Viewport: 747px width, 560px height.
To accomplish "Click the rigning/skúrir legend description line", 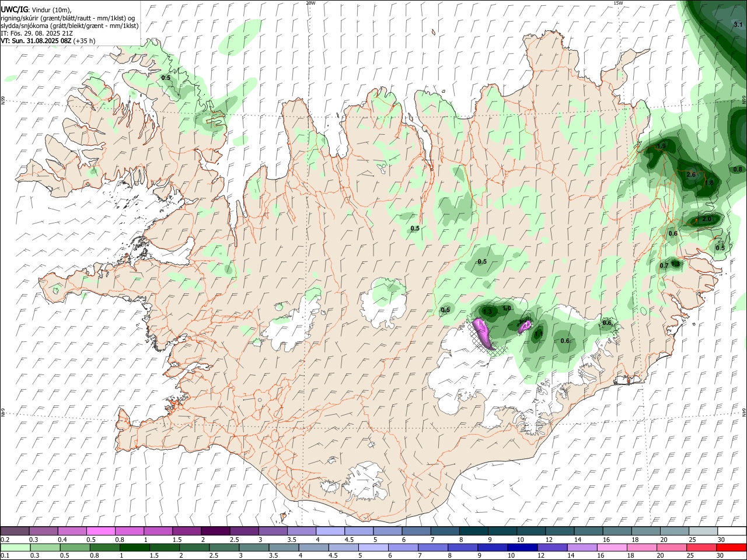I will point(68,18).
